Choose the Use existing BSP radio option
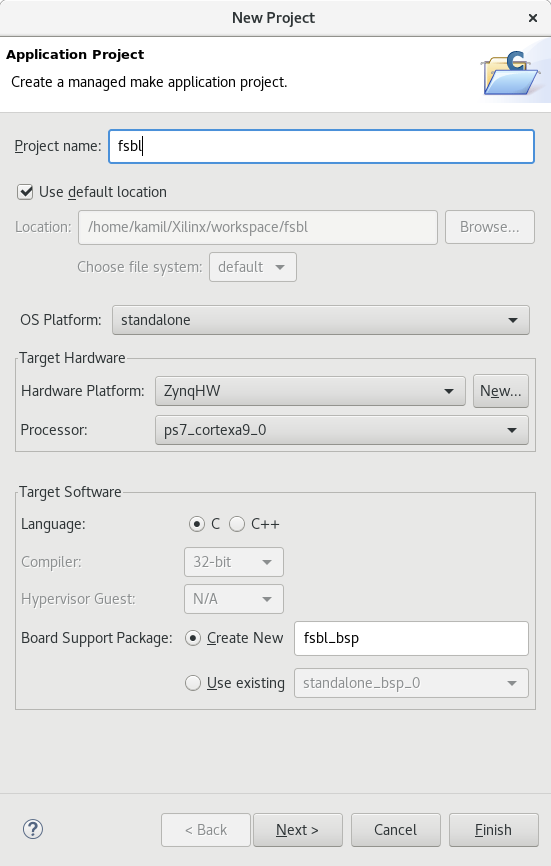 coord(193,683)
